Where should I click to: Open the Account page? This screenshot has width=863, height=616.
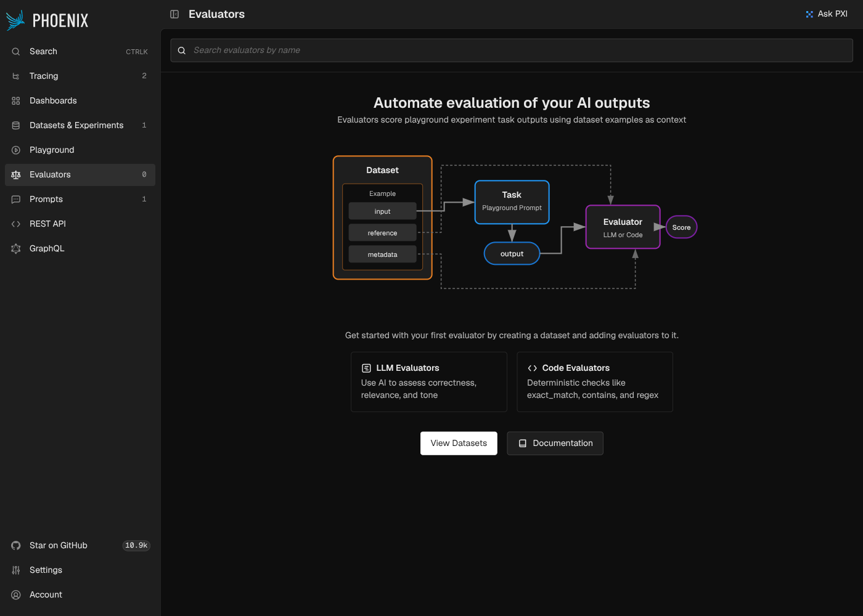coord(80,595)
